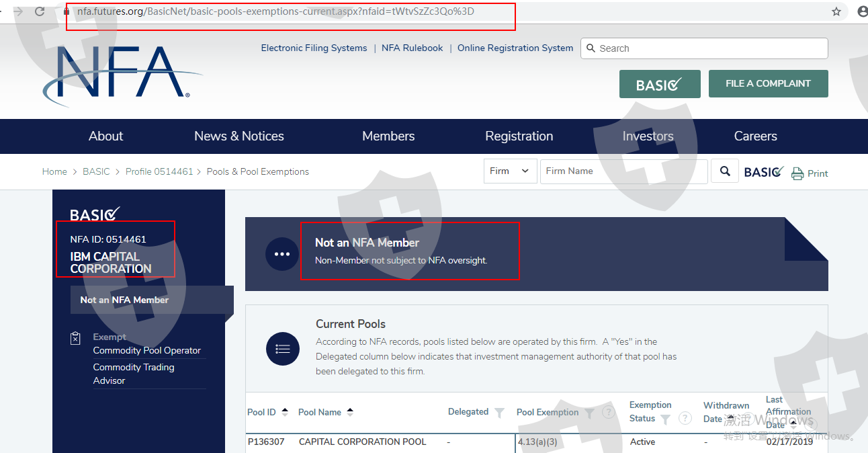Image resolution: width=868 pixels, height=453 pixels.
Task: Filter the Delegated column
Action: [499, 413]
